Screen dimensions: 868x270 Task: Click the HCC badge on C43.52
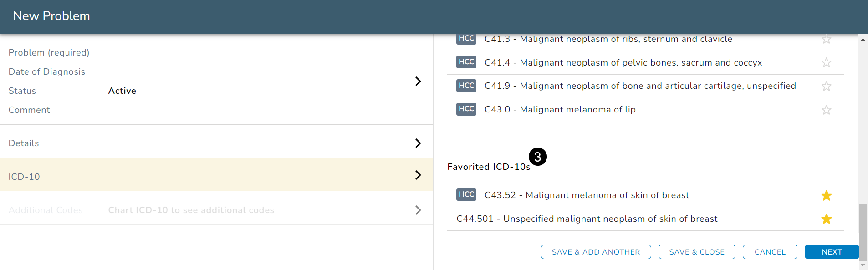point(466,194)
